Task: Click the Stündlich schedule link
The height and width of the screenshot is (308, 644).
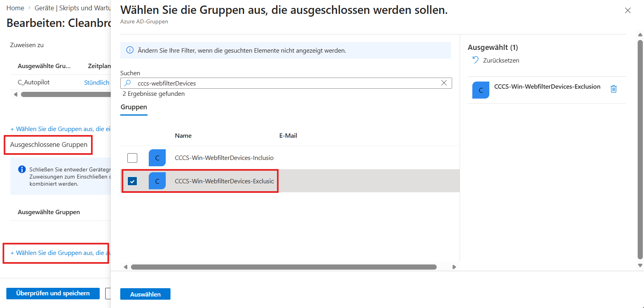Action: [x=97, y=82]
